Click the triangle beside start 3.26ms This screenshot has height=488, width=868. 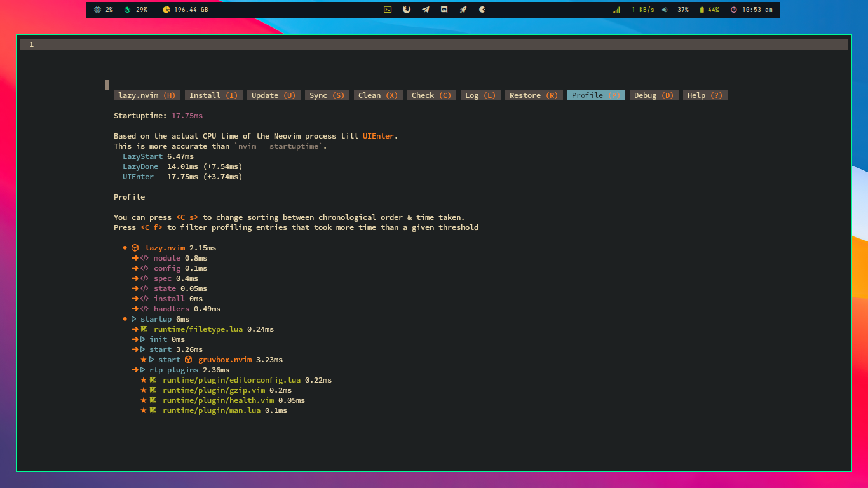(x=143, y=349)
